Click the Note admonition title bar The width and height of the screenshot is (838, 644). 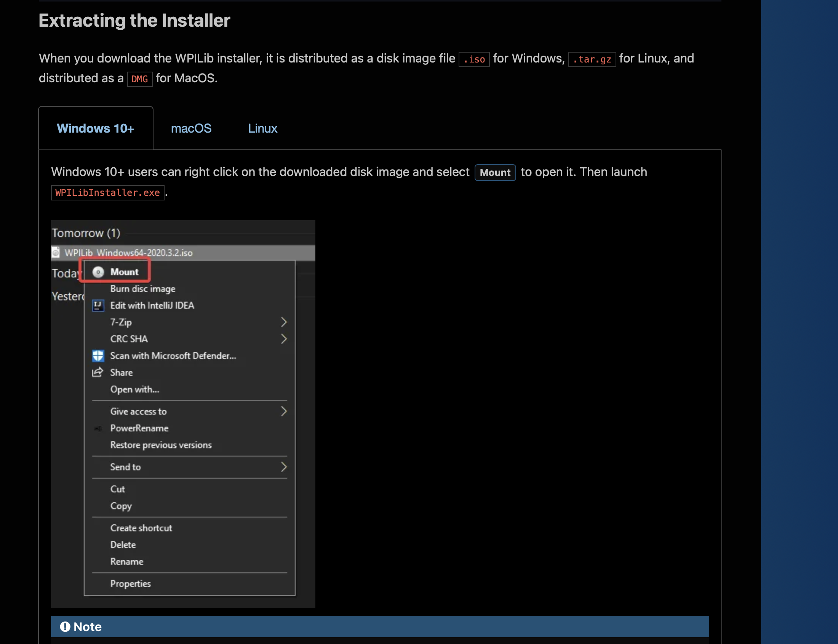[380, 626]
